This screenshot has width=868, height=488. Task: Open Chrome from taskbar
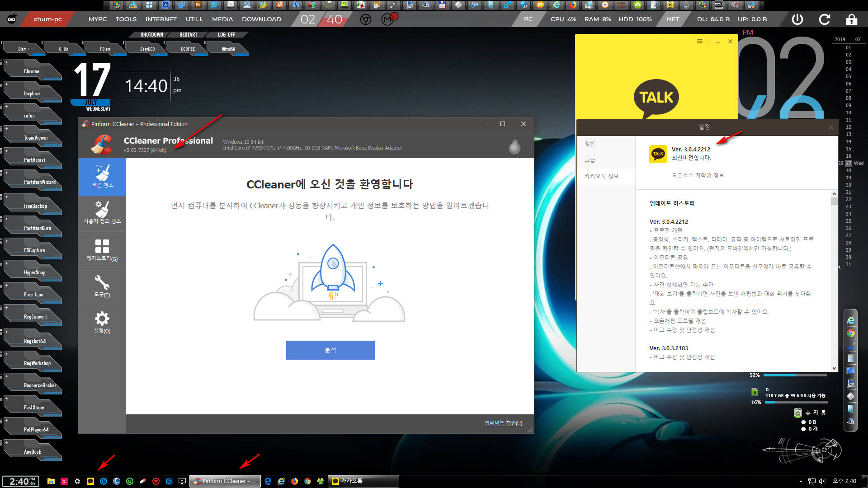tap(307, 481)
